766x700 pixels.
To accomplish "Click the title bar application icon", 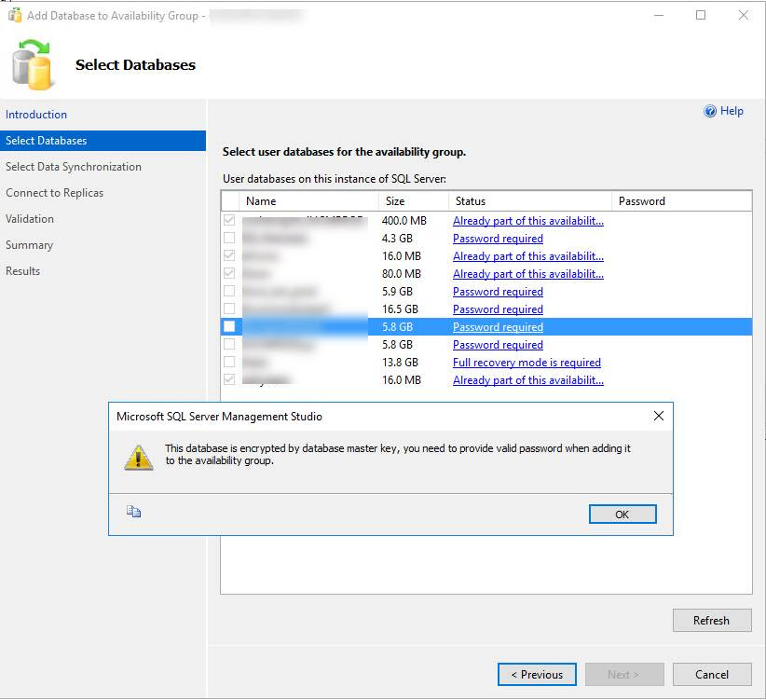I will 14,16.
